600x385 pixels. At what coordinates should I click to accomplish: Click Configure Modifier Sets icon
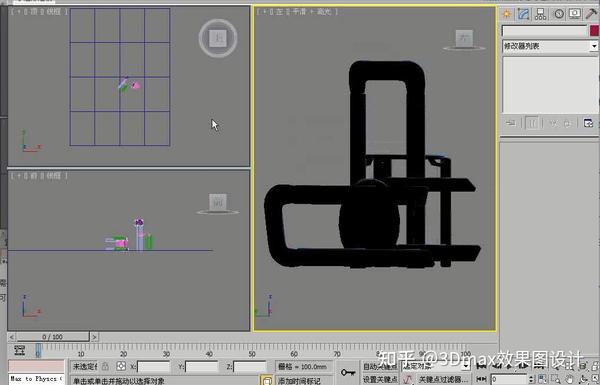(x=589, y=123)
